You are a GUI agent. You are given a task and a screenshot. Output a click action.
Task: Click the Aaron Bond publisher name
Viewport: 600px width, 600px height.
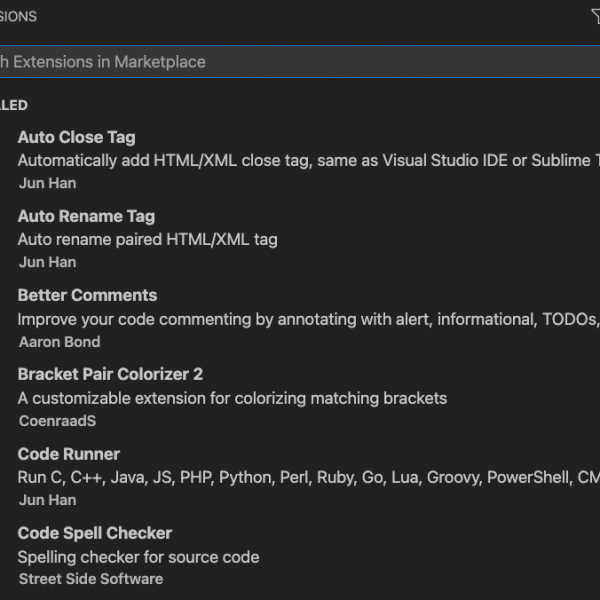(58, 341)
